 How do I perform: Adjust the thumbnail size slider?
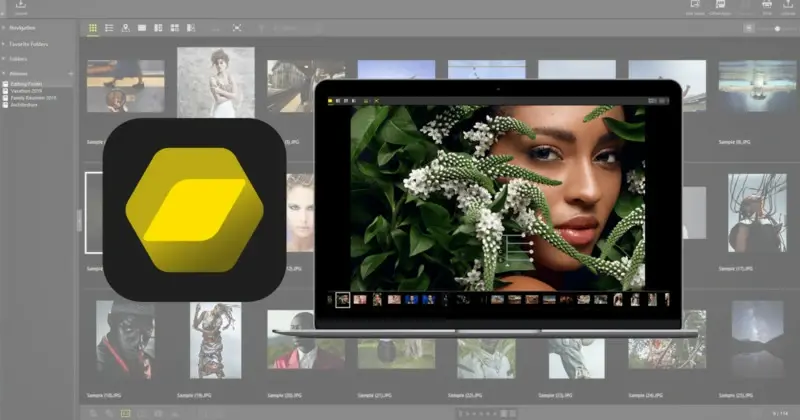(x=777, y=29)
